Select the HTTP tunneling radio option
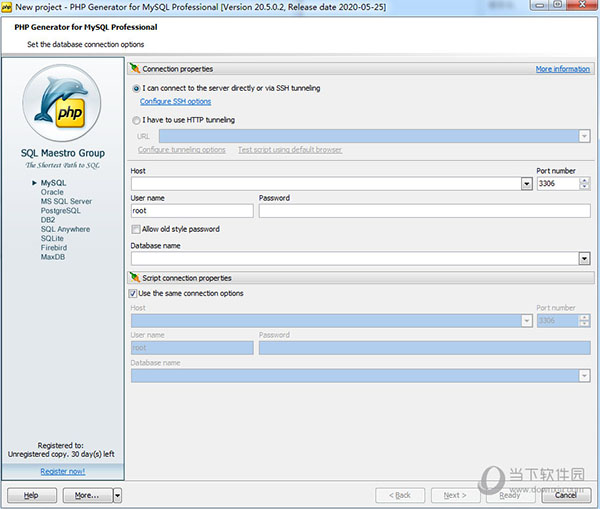 tap(136, 120)
